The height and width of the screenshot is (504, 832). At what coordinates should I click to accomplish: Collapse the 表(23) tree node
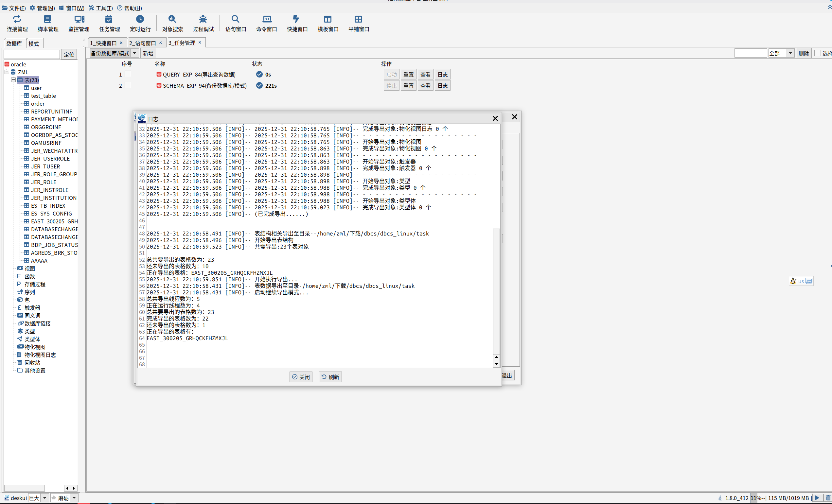click(13, 80)
